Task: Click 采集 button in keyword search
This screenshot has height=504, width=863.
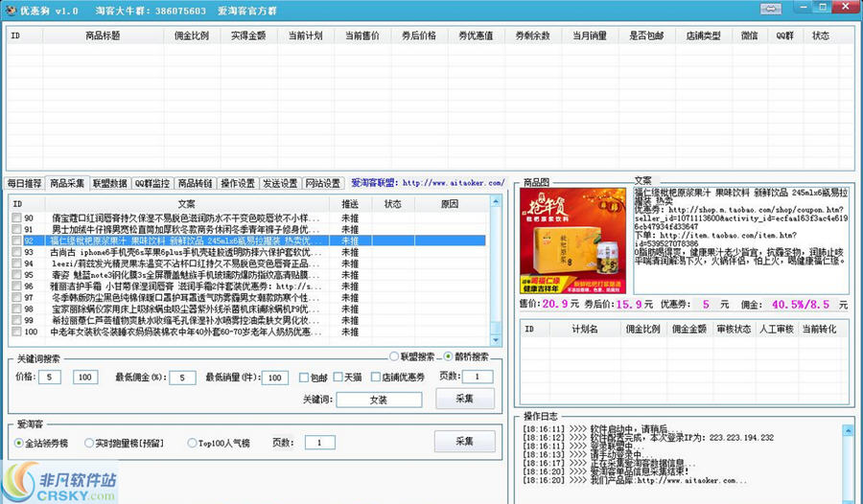Action: tap(464, 399)
